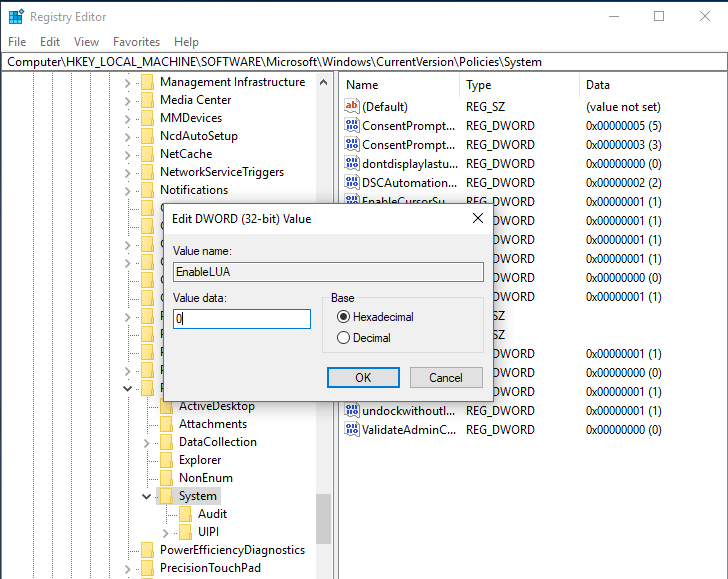Screen dimensions: 728x579
Task: Open the Favorites menu
Action: tap(136, 42)
